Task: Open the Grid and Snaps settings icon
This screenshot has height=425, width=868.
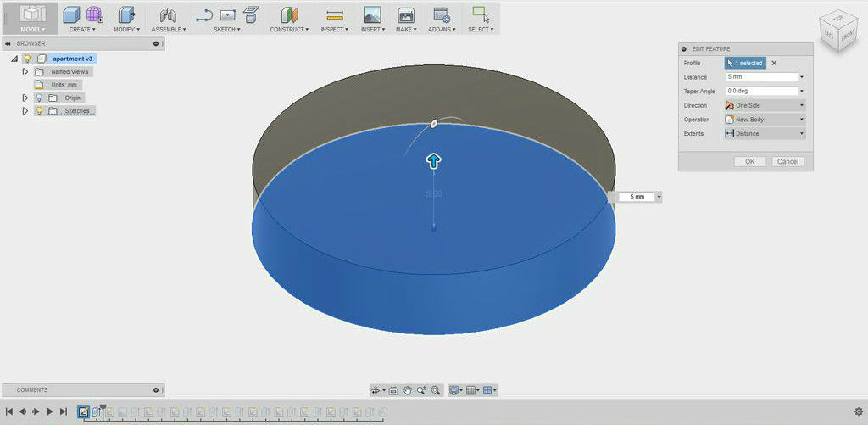Action: point(471,391)
